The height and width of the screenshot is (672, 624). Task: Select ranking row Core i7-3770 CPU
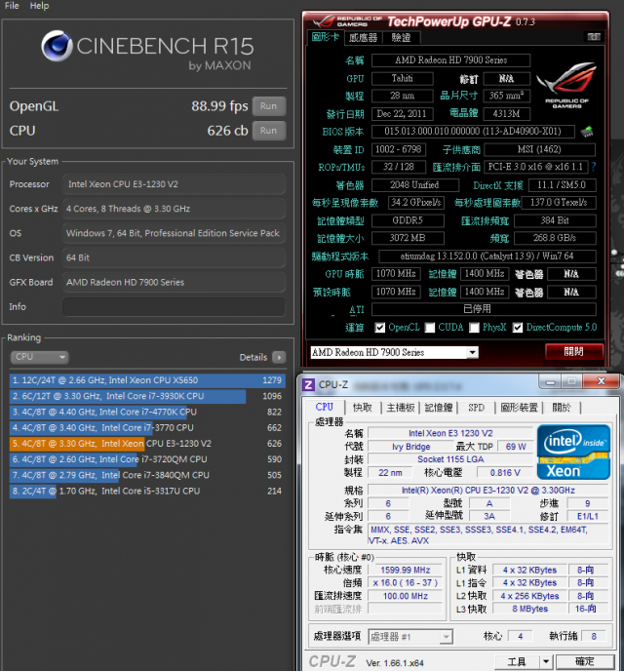coord(147,428)
